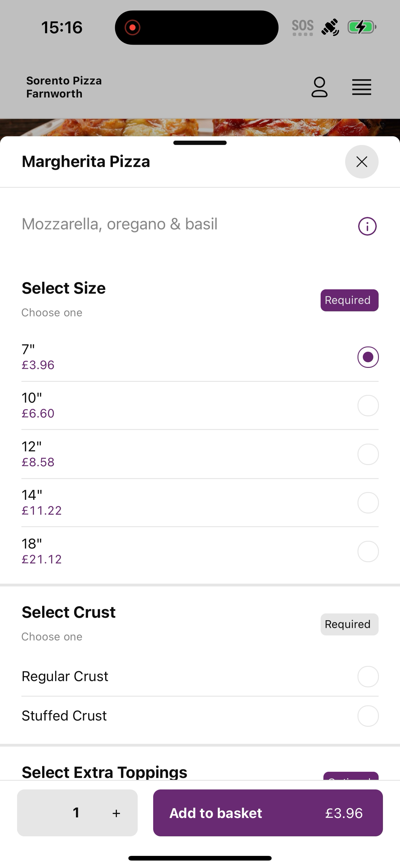The image size is (400, 868).
Task: Tap the sheet drag handle bar
Action: (x=200, y=143)
